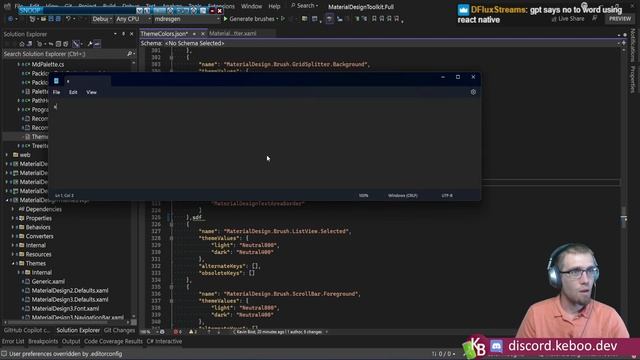Open the Output tab
Image resolution: width=640 pixels, height=360 pixels.
coord(71,341)
